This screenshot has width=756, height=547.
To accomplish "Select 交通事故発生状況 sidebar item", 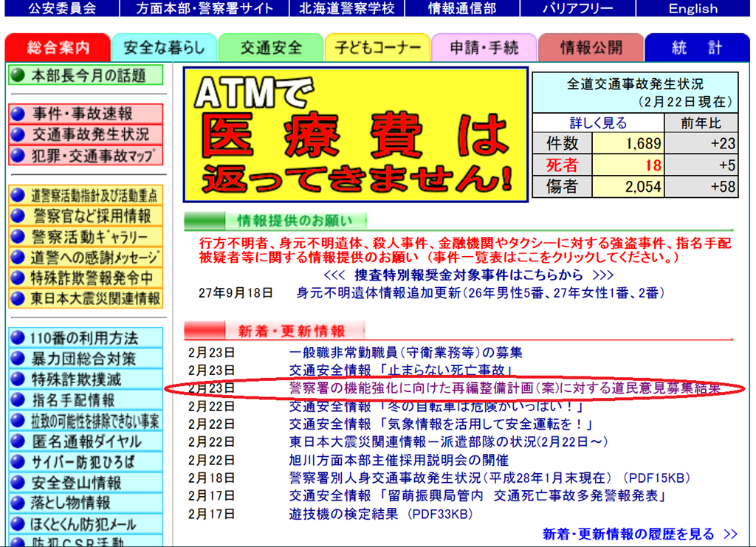I will pos(86,135).
